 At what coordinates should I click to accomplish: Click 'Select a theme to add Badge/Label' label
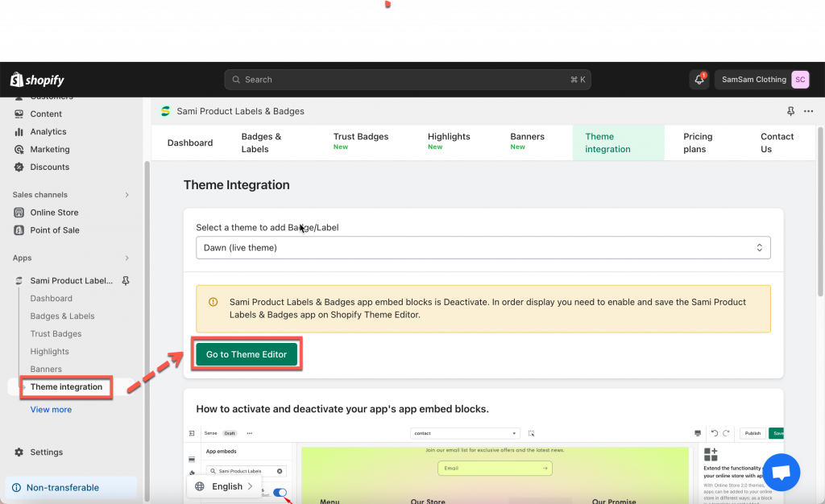[267, 228]
